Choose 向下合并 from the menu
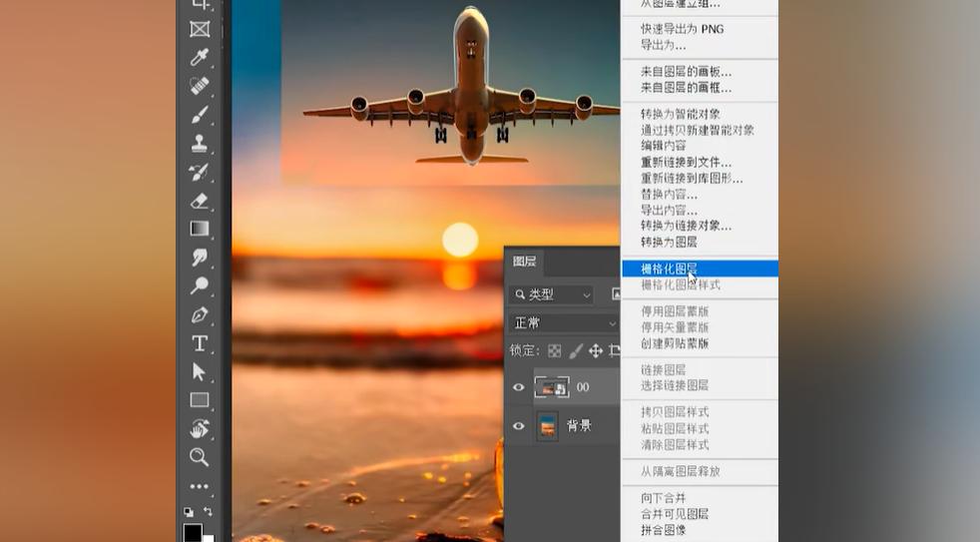The width and height of the screenshot is (980, 542). click(663, 498)
